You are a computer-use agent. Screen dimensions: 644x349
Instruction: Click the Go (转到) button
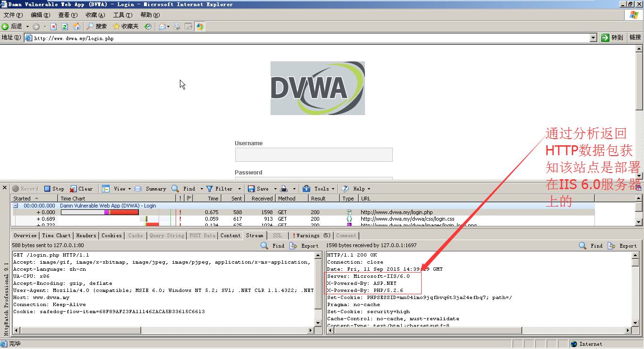[x=612, y=38]
